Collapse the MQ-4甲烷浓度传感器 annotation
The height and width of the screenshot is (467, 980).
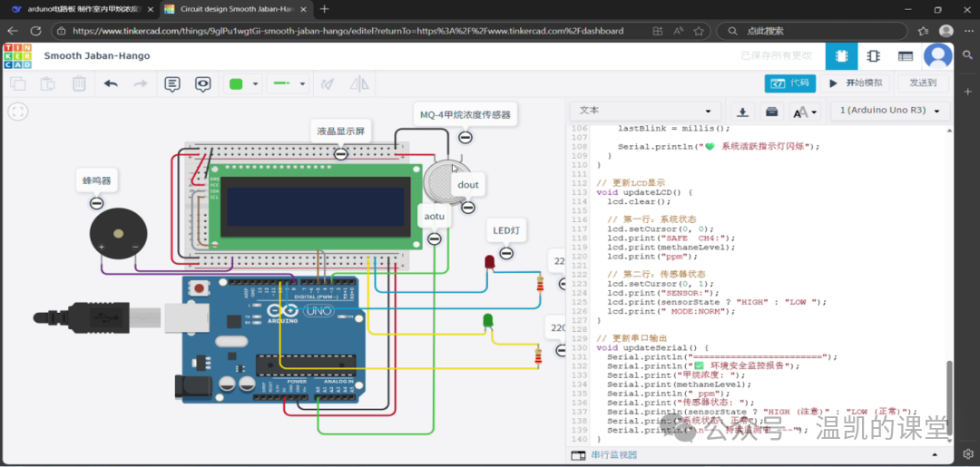[x=465, y=137]
